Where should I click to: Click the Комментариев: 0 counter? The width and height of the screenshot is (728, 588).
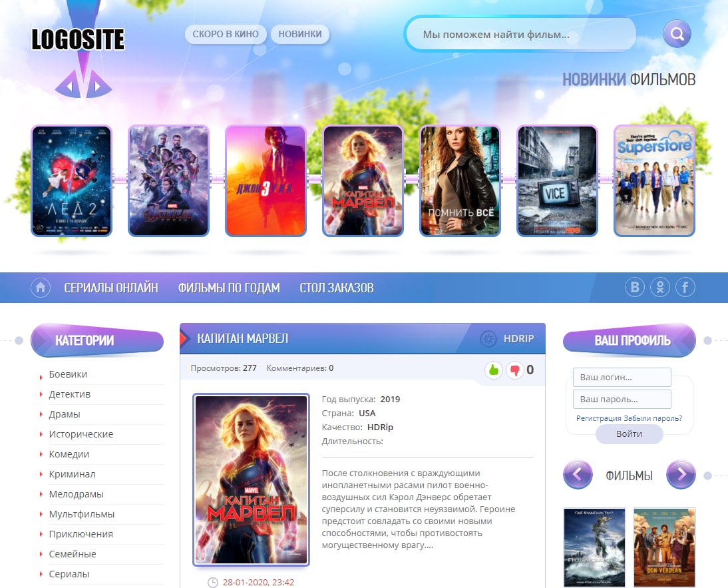point(300,368)
